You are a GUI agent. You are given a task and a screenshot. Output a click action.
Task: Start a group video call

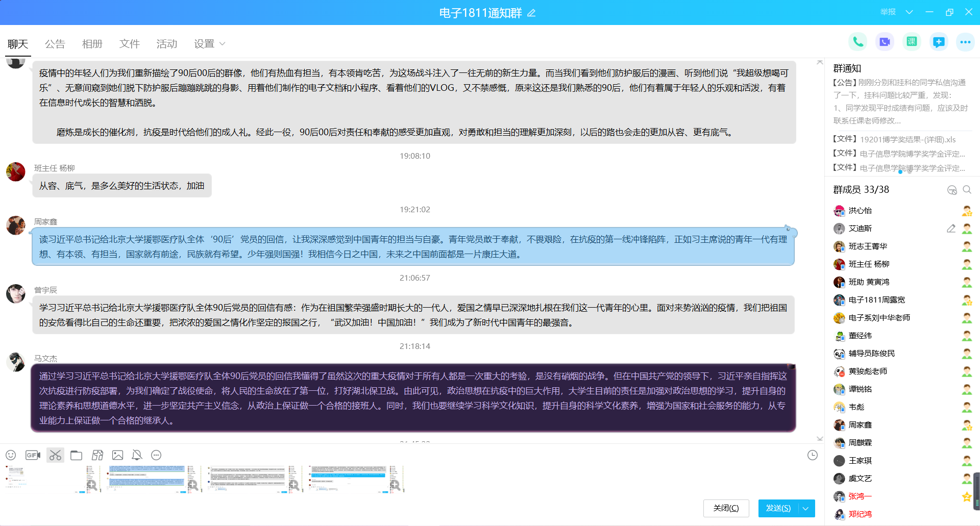(x=885, y=42)
